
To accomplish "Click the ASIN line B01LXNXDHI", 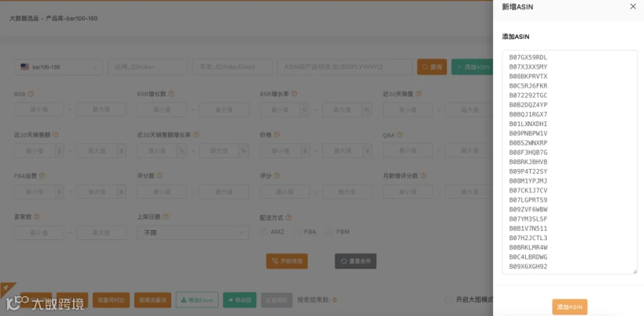I will tap(528, 124).
